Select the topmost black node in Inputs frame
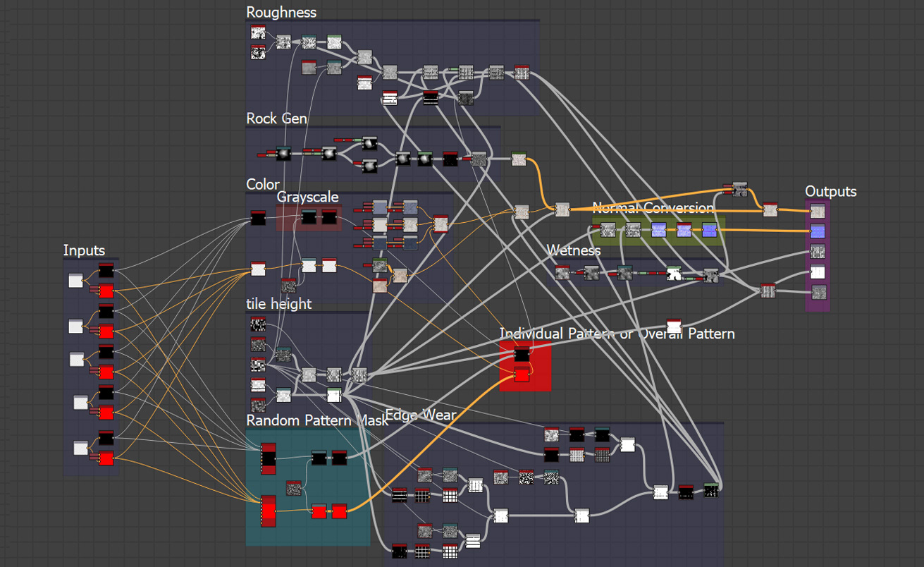Screen dimensions: 924x567 point(106,270)
